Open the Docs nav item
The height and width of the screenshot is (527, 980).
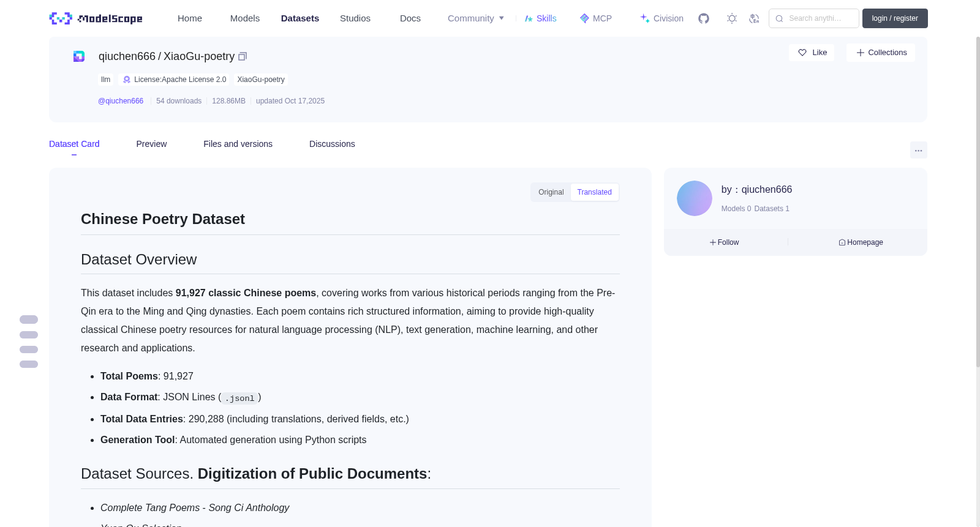pyautogui.click(x=410, y=18)
